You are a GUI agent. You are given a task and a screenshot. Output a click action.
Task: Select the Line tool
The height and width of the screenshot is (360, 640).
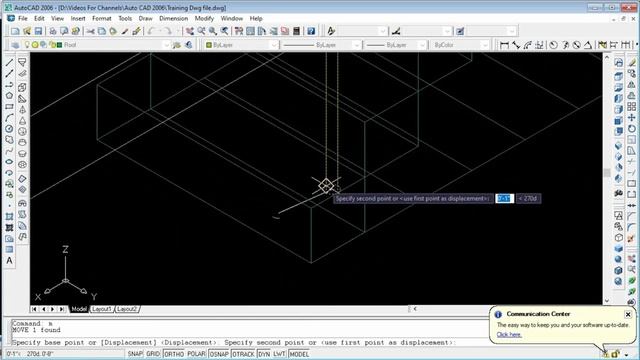9,62
